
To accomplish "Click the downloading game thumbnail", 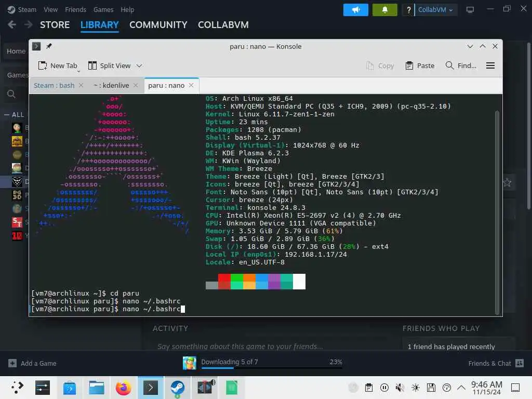I will coord(189,363).
